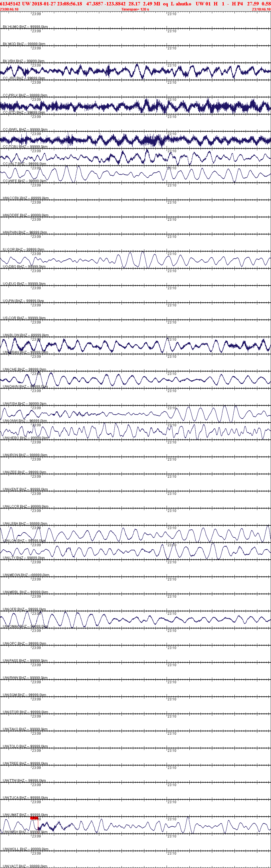Select the CC.PRLK BHZ station label
Image resolution: width=271 pixels, height=868 pixels.
(x=25, y=96)
